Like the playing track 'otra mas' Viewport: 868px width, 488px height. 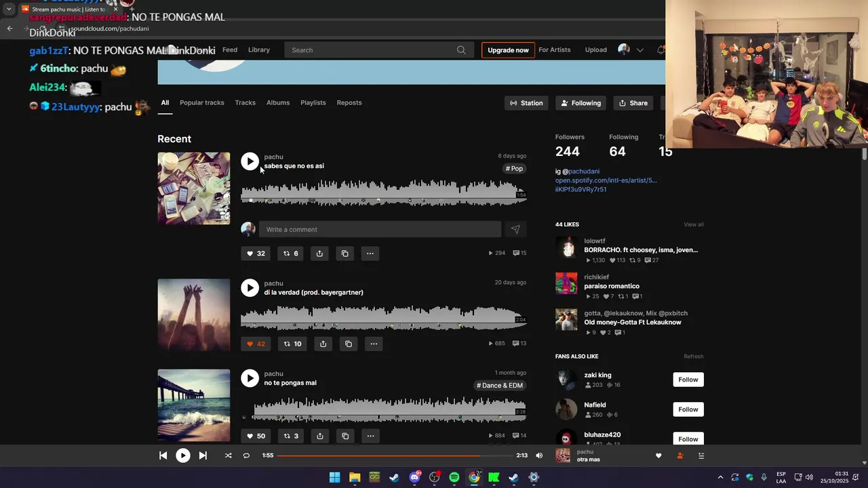point(658,456)
